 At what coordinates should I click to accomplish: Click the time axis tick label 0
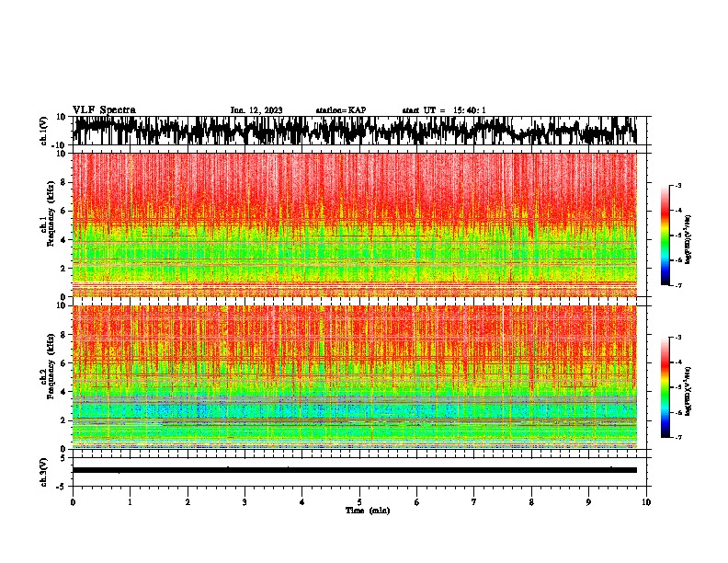pyautogui.click(x=73, y=502)
